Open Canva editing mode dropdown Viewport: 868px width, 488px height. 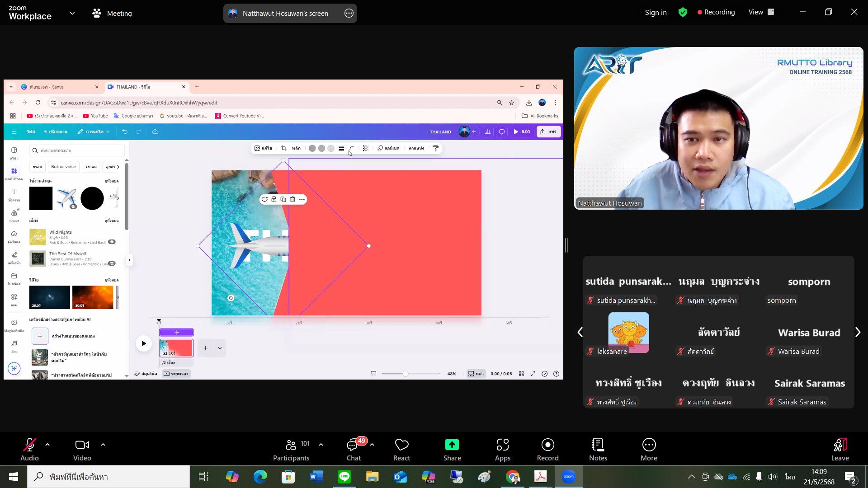click(x=94, y=131)
